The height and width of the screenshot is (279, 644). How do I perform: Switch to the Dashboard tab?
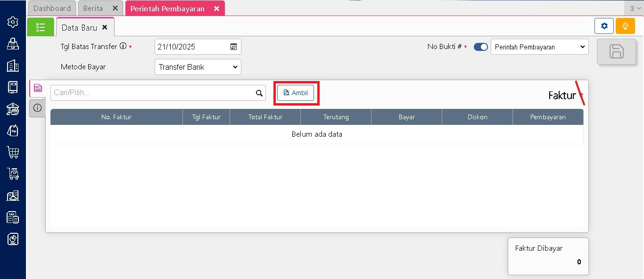click(x=52, y=8)
